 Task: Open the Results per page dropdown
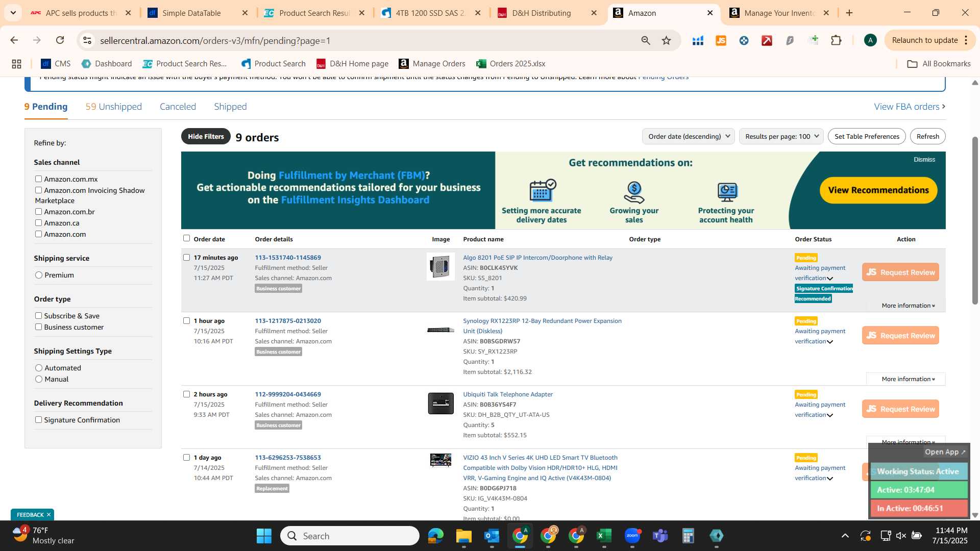[781, 136]
